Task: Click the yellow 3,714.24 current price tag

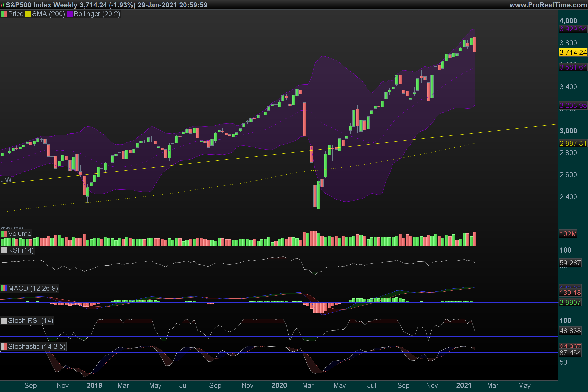Action: click(x=573, y=52)
